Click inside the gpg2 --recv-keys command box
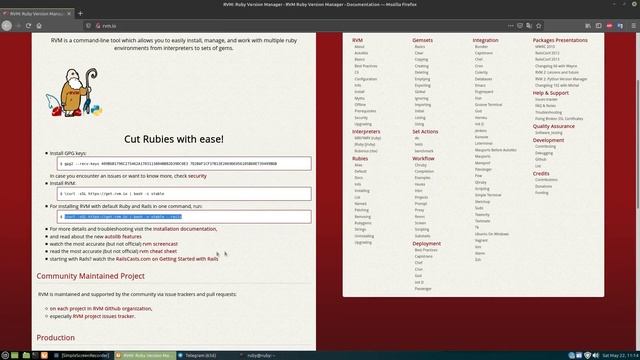640x360 pixels. point(184,163)
